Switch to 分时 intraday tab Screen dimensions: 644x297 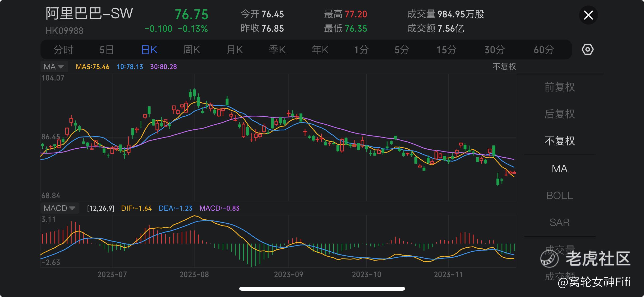pyautogui.click(x=63, y=50)
